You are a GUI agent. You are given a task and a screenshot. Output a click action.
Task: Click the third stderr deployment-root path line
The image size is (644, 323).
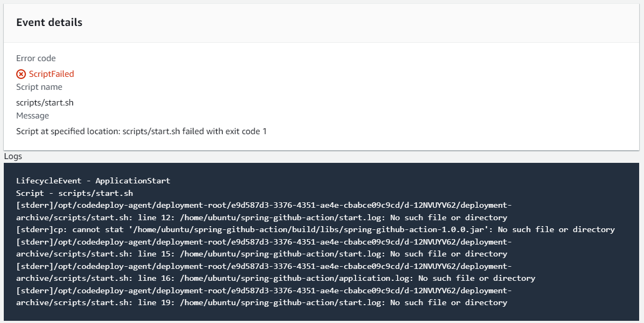[264, 266]
